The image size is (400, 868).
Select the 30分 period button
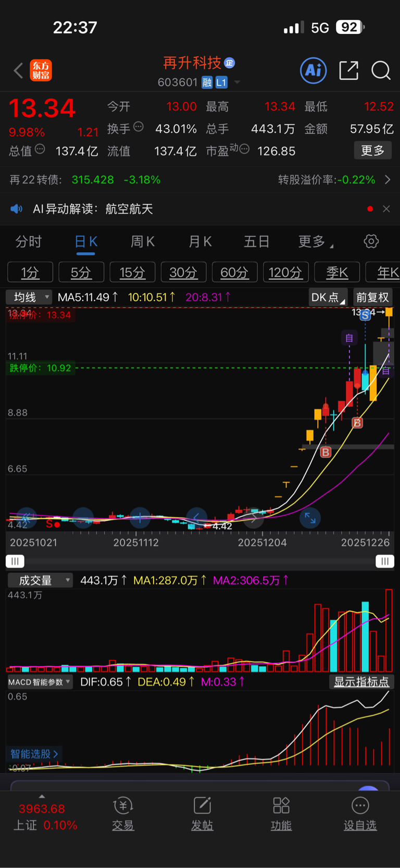coord(183,272)
